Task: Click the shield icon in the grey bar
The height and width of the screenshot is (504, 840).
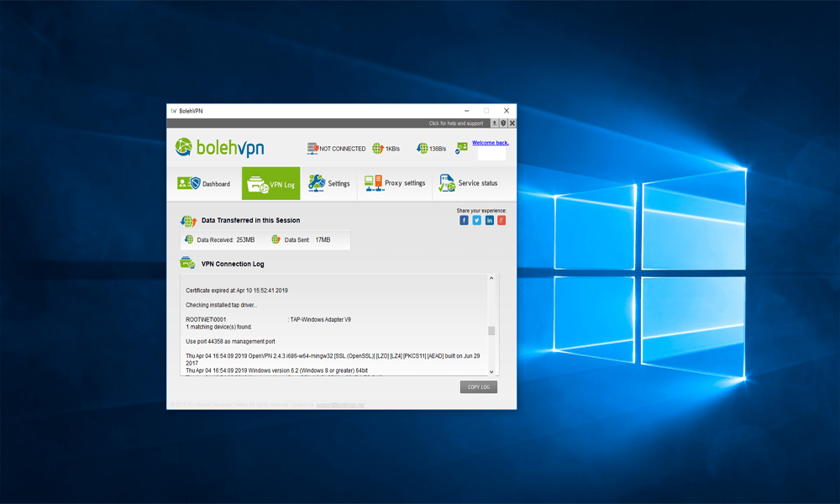Action: (x=503, y=123)
